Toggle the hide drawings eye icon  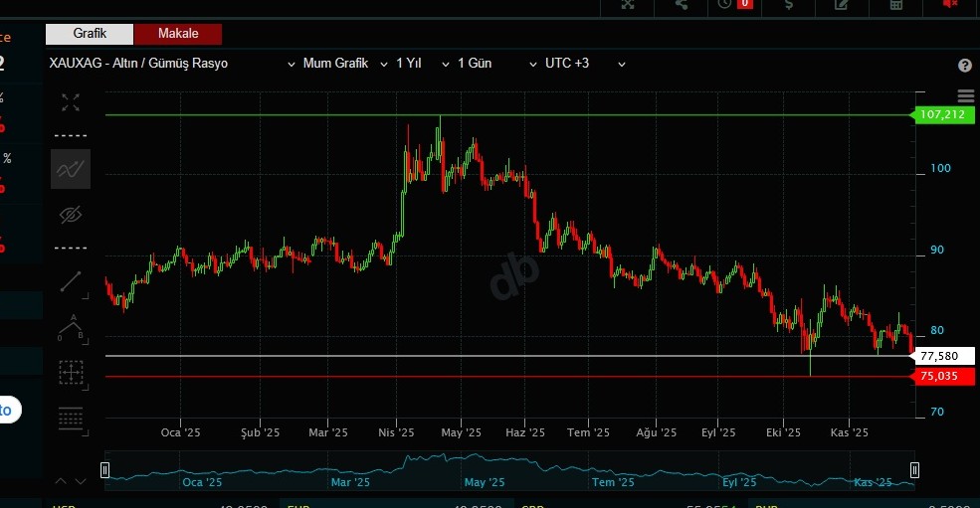point(71,215)
